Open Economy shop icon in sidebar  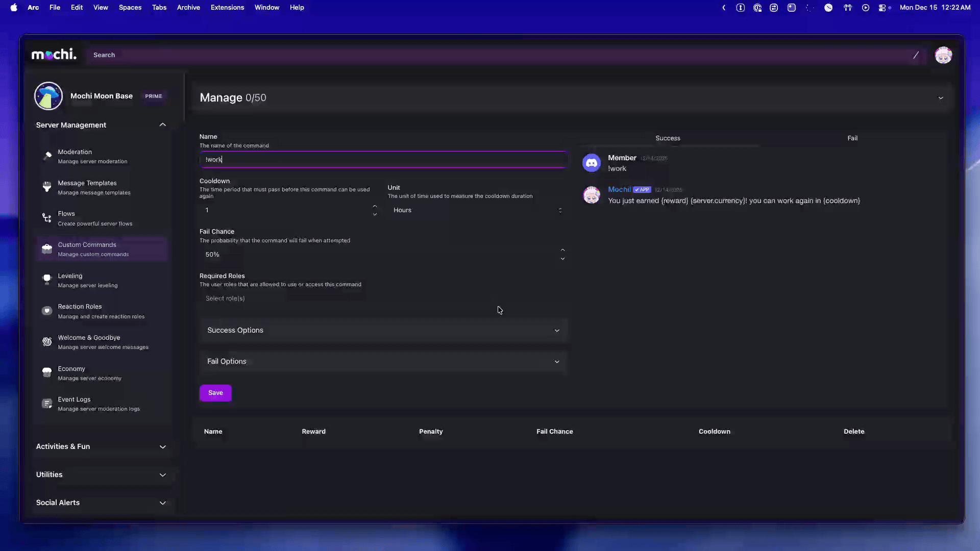(47, 372)
